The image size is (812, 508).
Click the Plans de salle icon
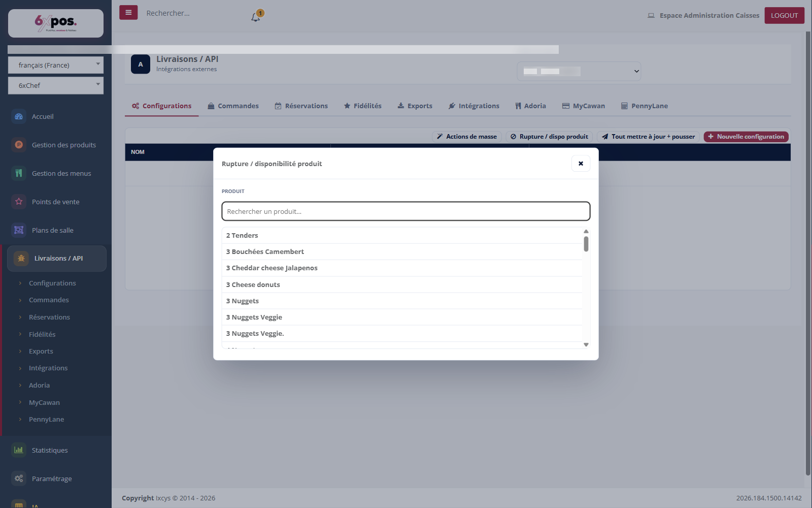(x=19, y=230)
